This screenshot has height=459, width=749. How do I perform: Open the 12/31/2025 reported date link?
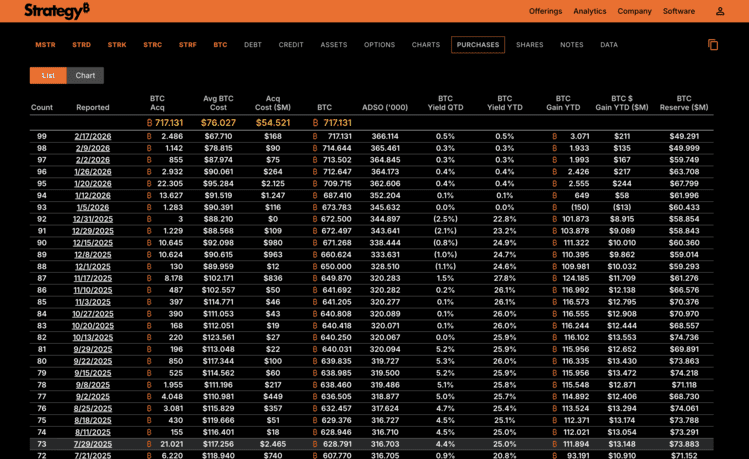(93, 218)
